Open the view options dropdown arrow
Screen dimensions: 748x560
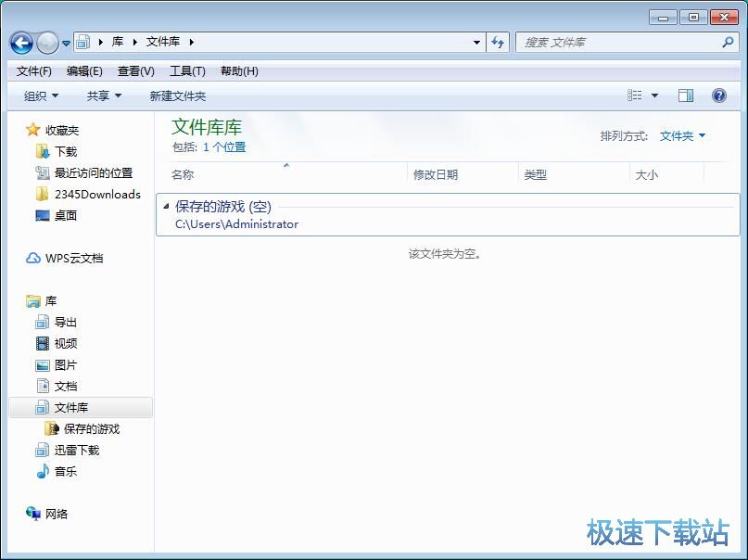tap(655, 95)
